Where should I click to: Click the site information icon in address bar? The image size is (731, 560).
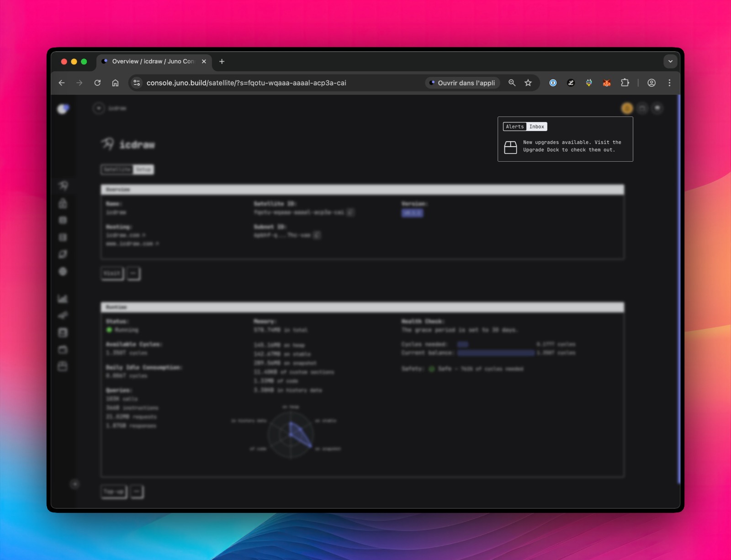click(x=136, y=83)
